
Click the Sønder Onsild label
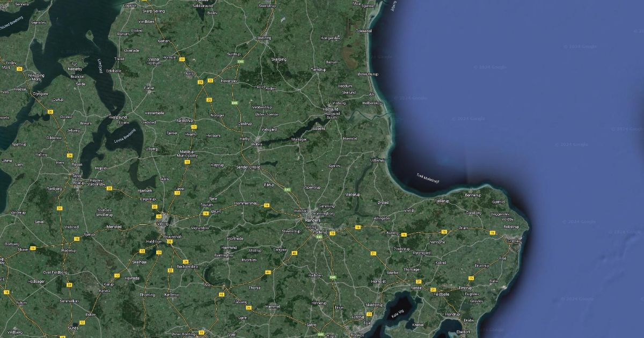click(248, 167)
